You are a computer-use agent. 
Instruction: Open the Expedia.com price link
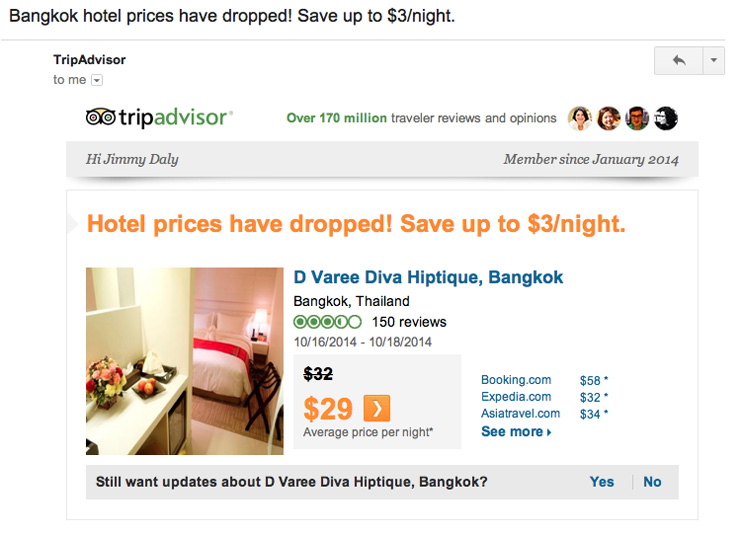[516, 397]
